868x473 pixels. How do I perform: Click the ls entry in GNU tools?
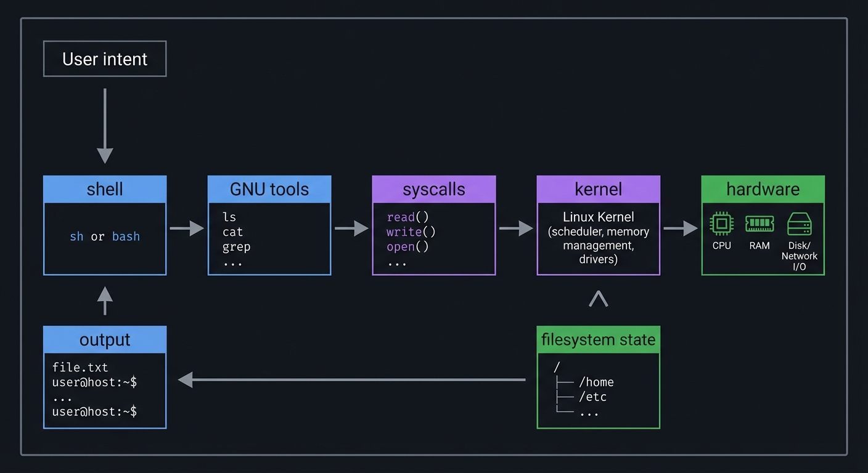(229, 217)
